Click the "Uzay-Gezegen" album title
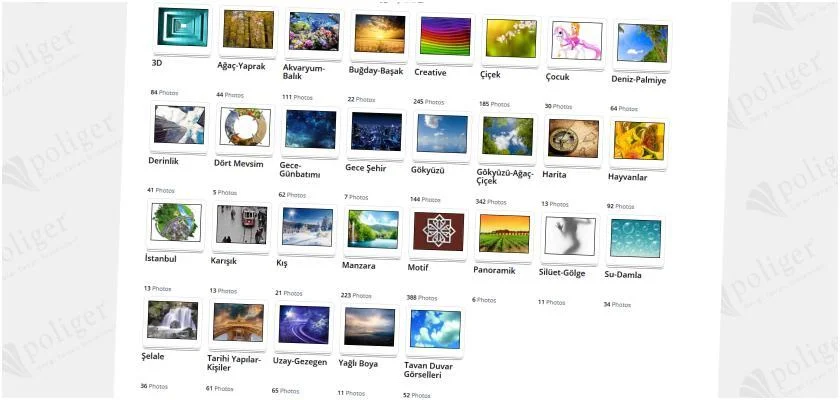The height and width of the screenshot is (400, 840). tap(299, 361)
